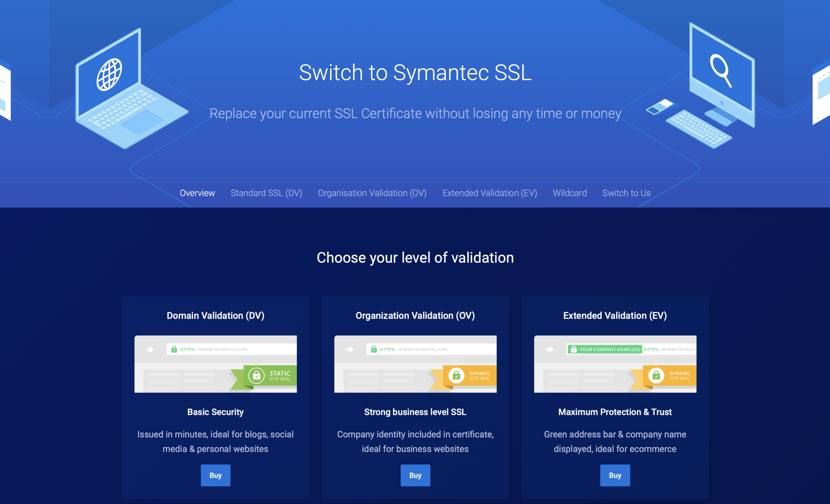The width and height of the screenshot is (830, 504).
Task: Click the laptop globe illustration
Action: 109,74
